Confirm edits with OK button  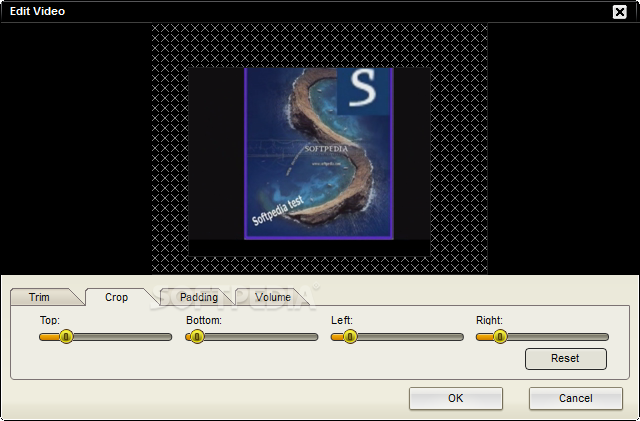[456, 398]
